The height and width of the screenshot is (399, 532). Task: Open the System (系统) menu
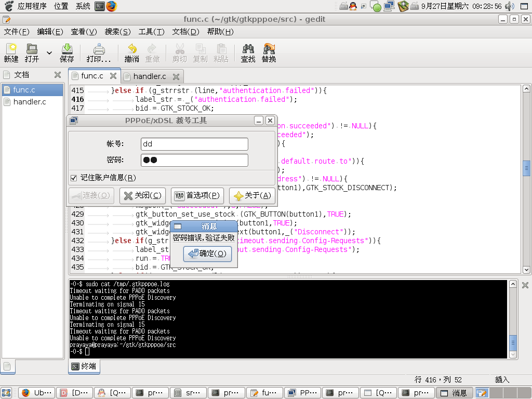click(x=83, y=6)
